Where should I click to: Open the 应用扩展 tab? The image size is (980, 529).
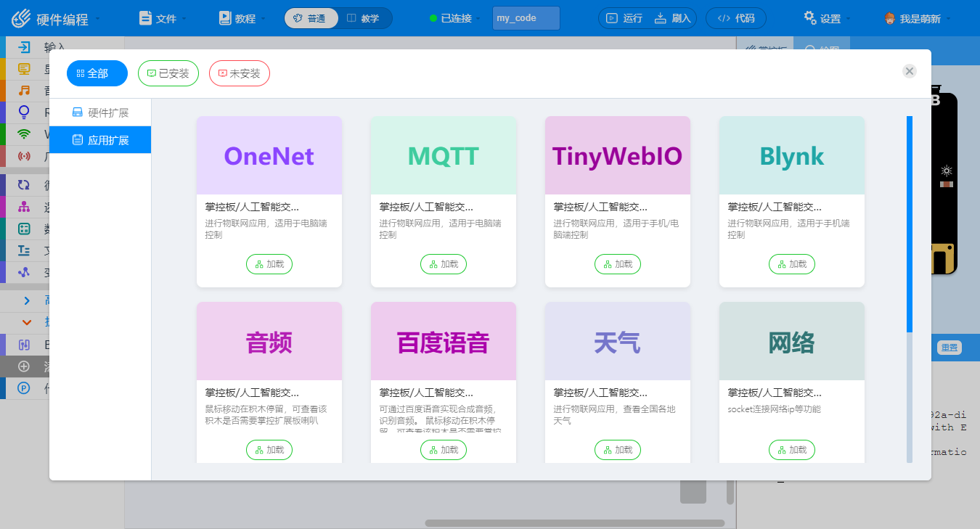click(x=100, y=140)
